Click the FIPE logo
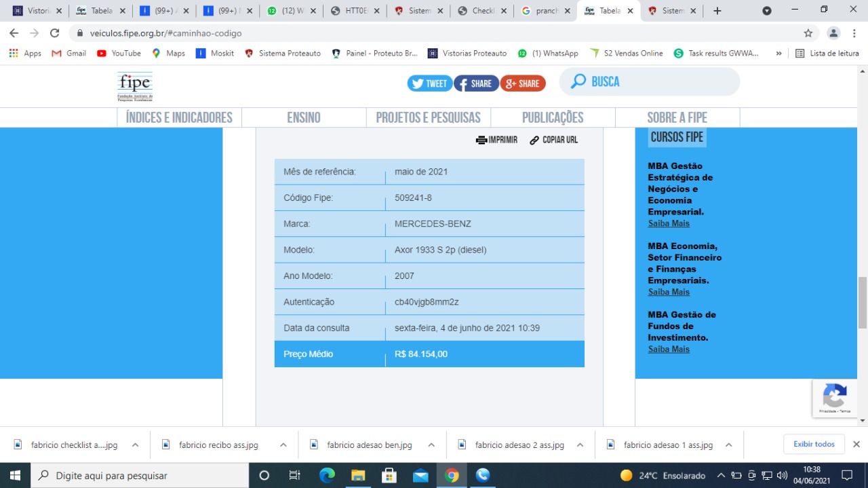This screenshot has width=868, height=488. pos(135,86)
